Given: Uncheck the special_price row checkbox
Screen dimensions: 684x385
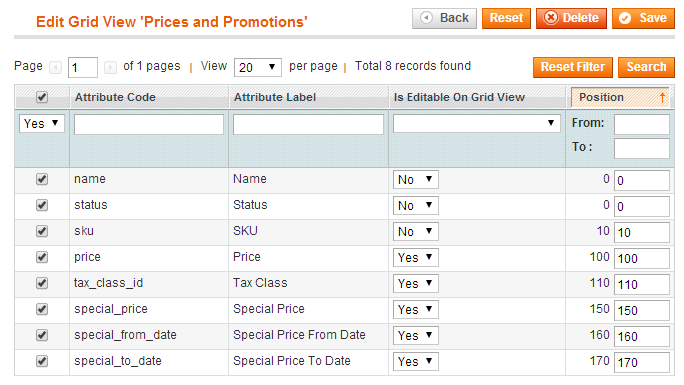Looking at the screenshot, I should 42,309.
